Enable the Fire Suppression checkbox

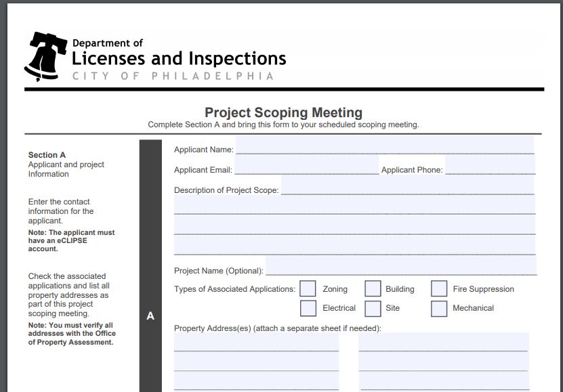pos(439,288)
